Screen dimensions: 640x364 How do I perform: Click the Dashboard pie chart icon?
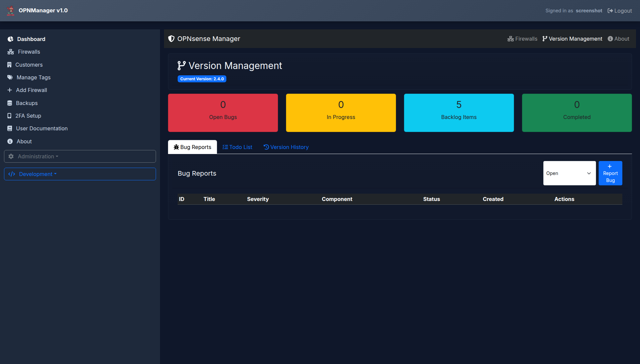10,39
